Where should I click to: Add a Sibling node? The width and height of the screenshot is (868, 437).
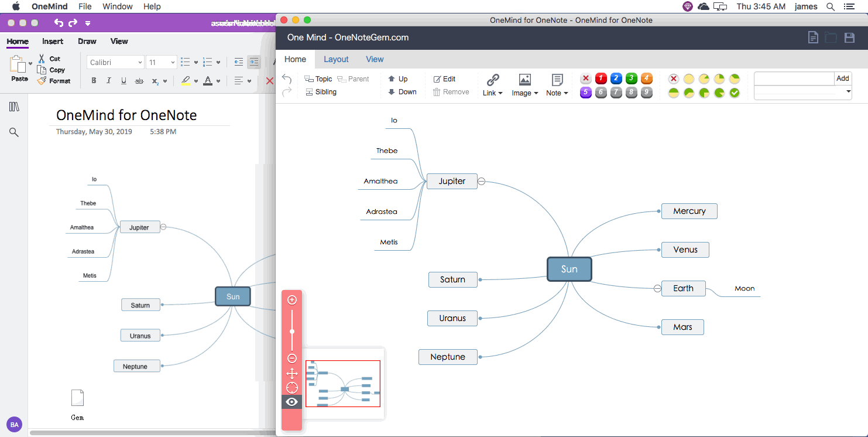(321, 92)
